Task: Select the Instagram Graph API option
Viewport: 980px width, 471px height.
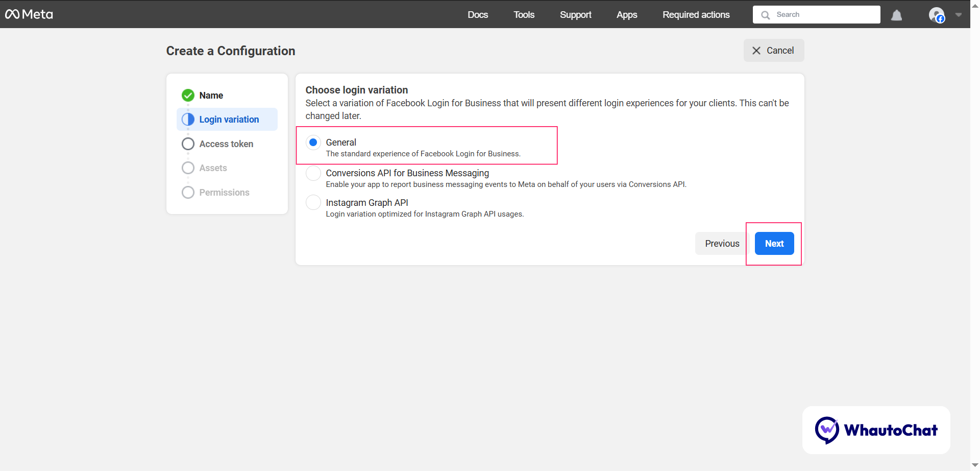Action: [313, 202]
